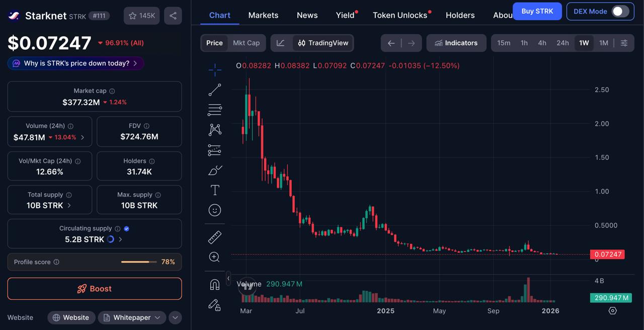Screen dimensions: 644x330
Task: Expand circulating supply details arrow
Action: click(x=120, y=239)
